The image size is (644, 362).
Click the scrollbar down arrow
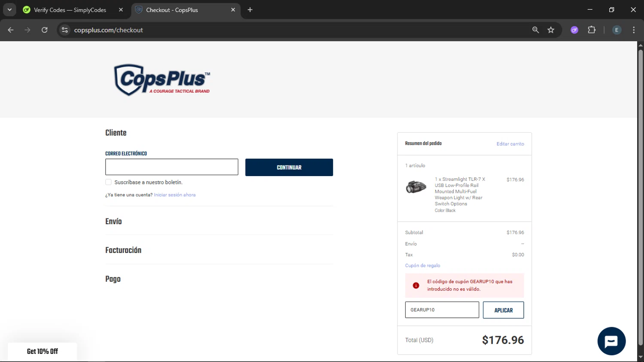[641, 357]
